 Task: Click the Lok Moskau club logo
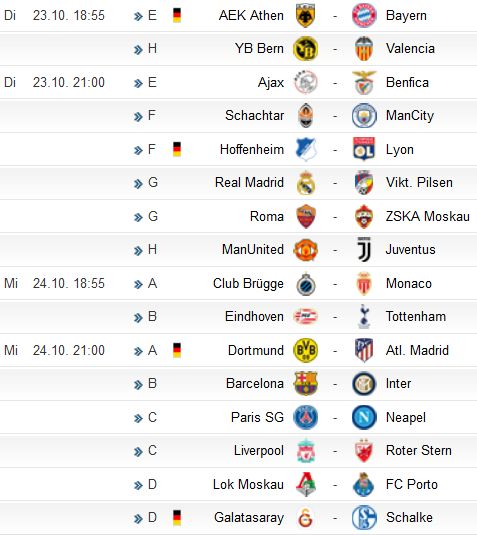tap(305, 484)
